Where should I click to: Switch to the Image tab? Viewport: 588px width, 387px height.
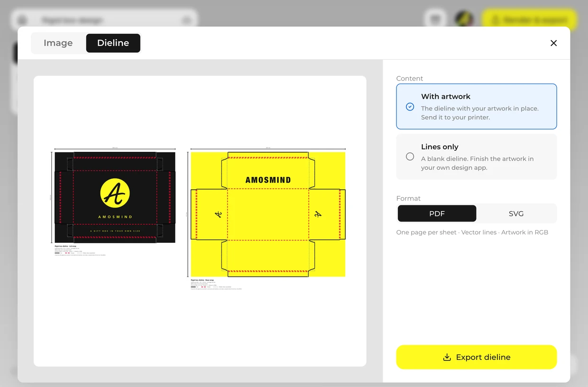[58, 43]
